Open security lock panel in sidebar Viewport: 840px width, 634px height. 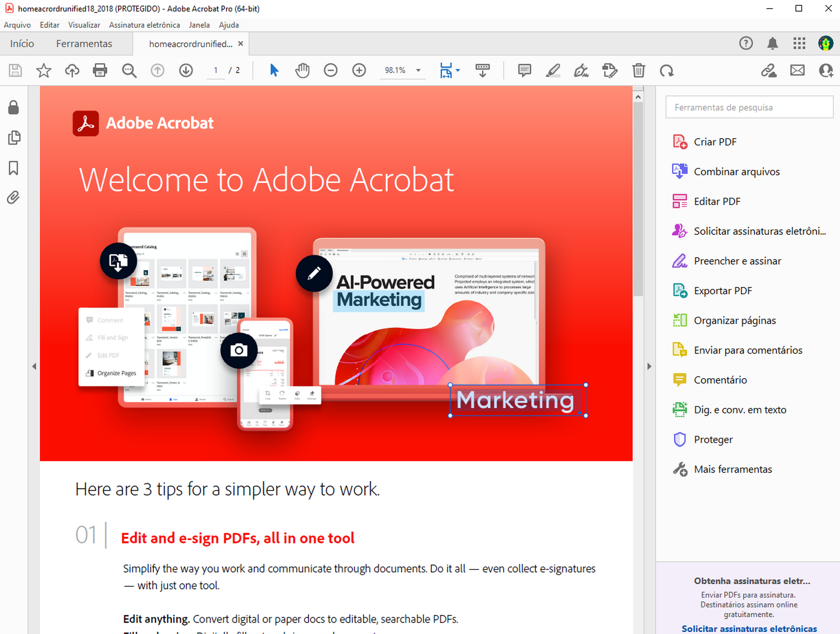coord(14,108)
